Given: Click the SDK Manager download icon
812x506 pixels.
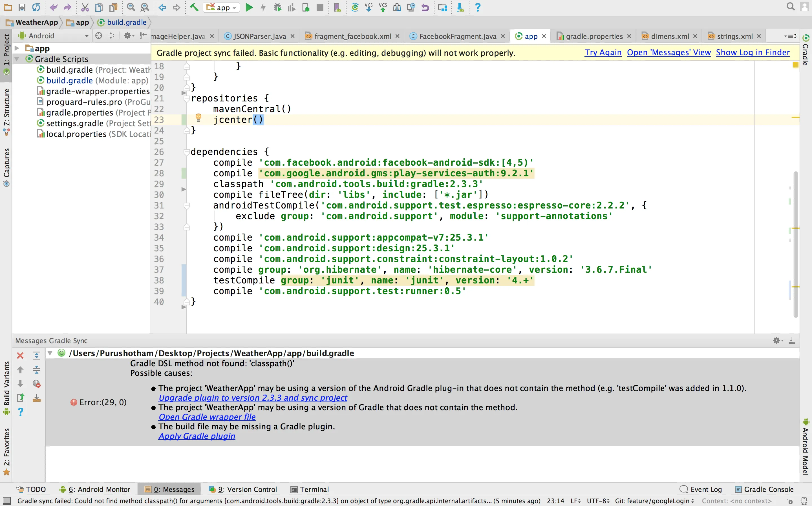Looking at the screenshot, I should (460, 7).
